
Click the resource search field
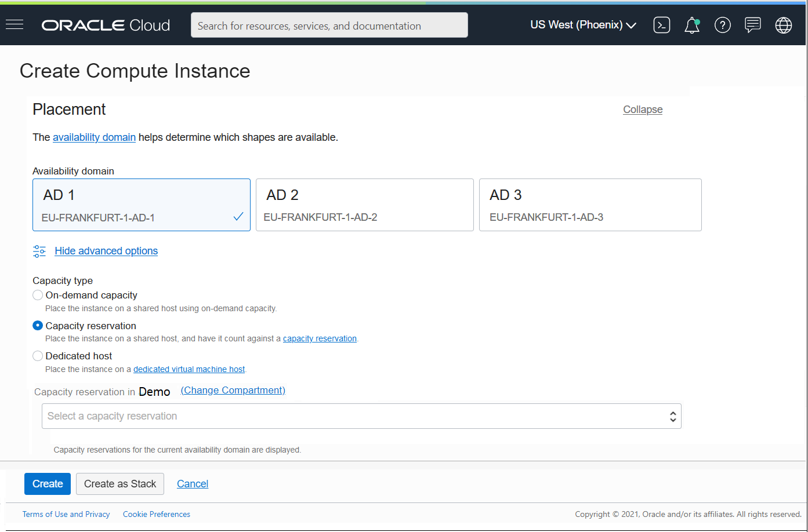point(329,25)
